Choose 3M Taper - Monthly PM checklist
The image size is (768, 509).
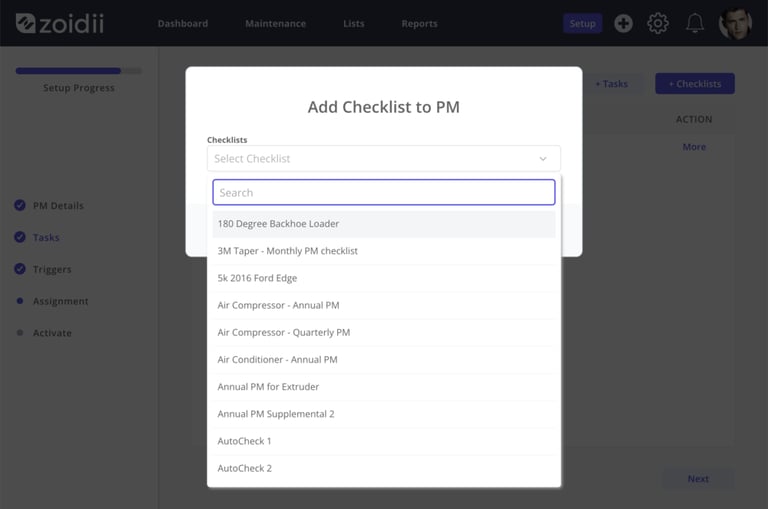click(384, 251)
